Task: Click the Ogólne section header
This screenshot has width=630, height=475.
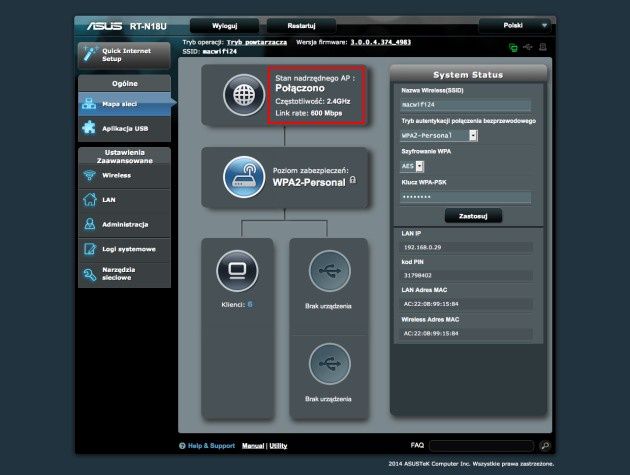Action: (125, 84)
